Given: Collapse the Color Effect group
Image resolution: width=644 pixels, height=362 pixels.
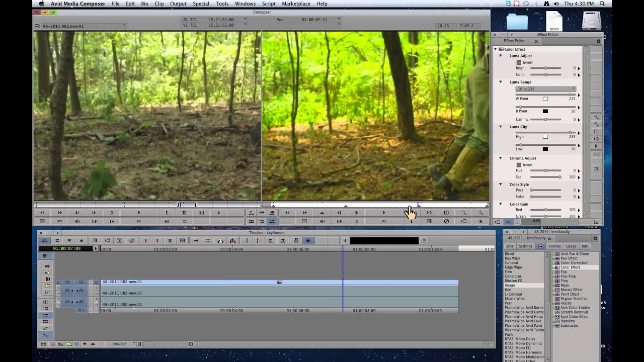Looking at the screenshot, I should (x=496, y=49).
